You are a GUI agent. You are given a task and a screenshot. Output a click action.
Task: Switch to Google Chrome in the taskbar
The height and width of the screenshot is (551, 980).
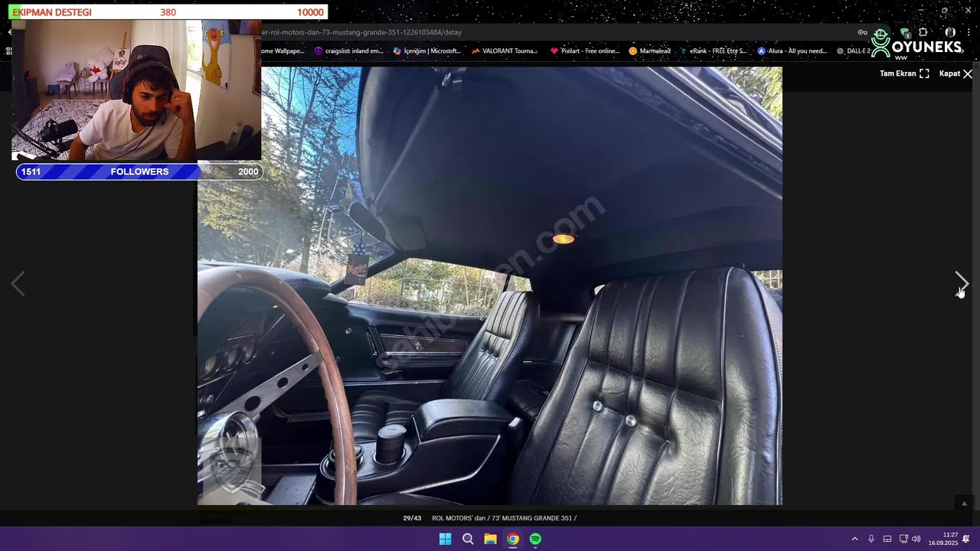coord(513,539)
